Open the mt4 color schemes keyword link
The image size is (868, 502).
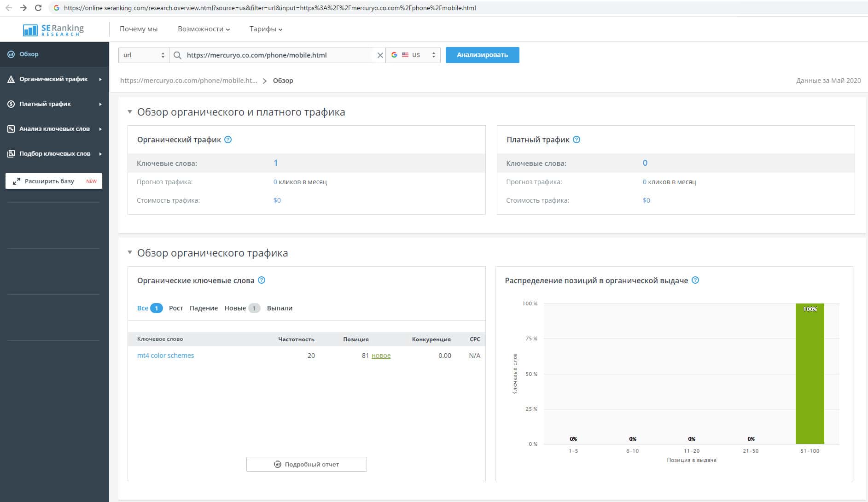coord(165,356)
